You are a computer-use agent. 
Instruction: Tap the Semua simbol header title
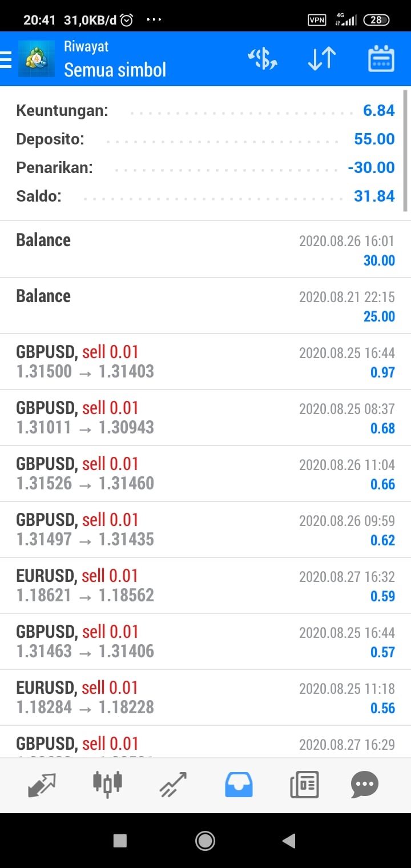115,70
